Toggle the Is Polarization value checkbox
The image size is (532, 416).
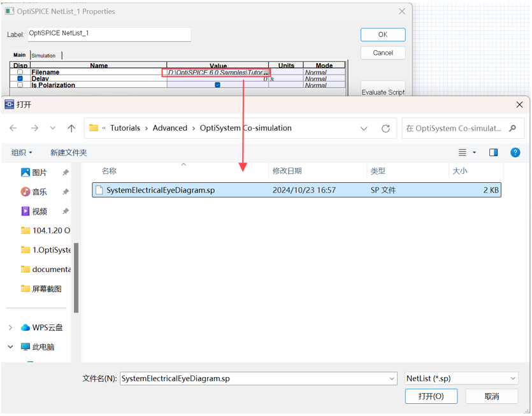(x=217, y=85)
